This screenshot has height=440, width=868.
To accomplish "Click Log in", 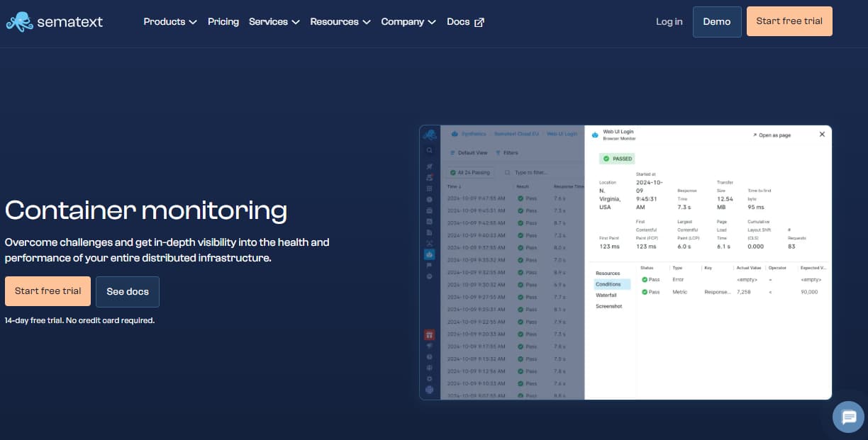I will click(x=669, y=22).
